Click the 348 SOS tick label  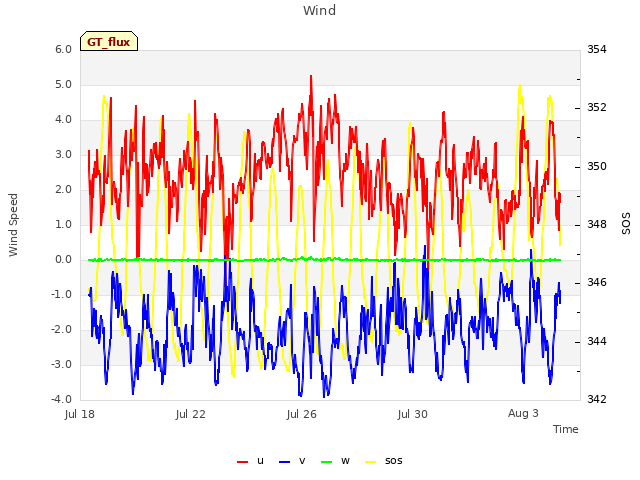click(597, 224)
